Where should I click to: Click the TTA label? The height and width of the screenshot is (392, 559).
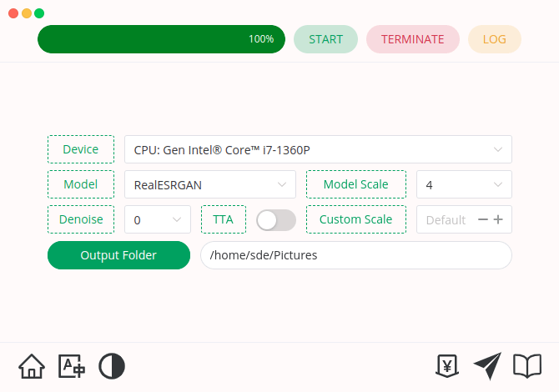point(224,219)
